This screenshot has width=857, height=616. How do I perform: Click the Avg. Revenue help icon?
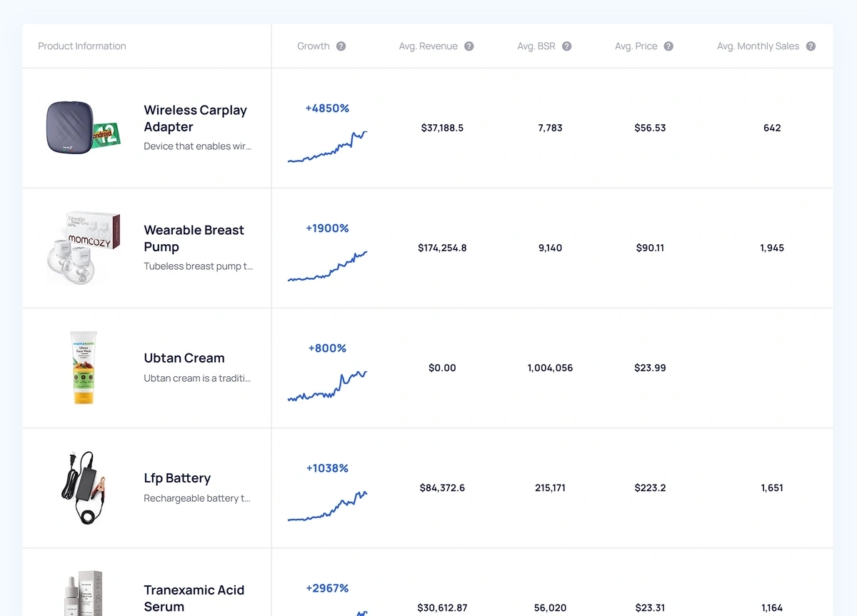pos(469,46)
